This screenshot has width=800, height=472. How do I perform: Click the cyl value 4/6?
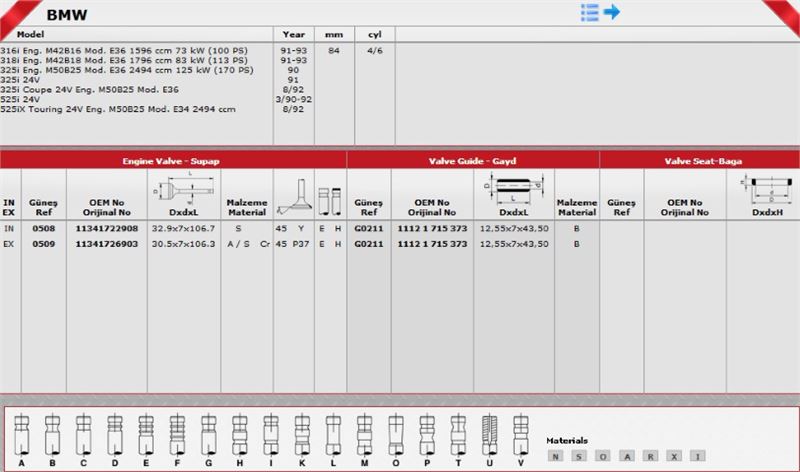[x=375, y=51]
